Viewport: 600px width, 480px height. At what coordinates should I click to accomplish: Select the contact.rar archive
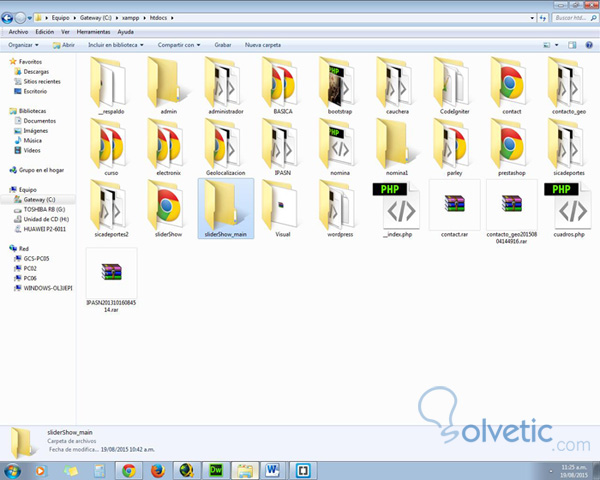(x=454, y=208)
